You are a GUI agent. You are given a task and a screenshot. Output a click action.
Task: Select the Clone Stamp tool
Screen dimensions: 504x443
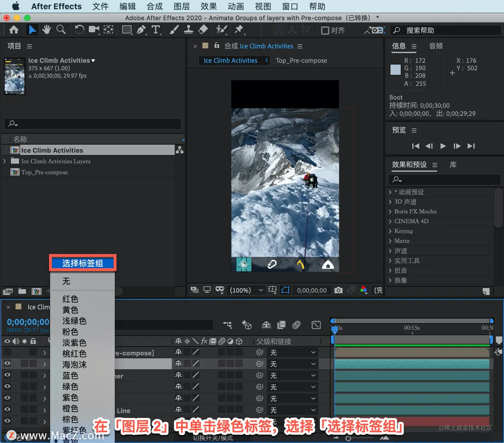[x=188, y=30]
